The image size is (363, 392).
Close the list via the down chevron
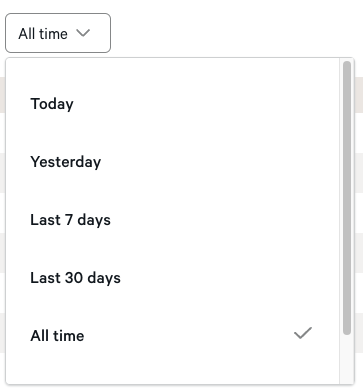pos(83,33)
